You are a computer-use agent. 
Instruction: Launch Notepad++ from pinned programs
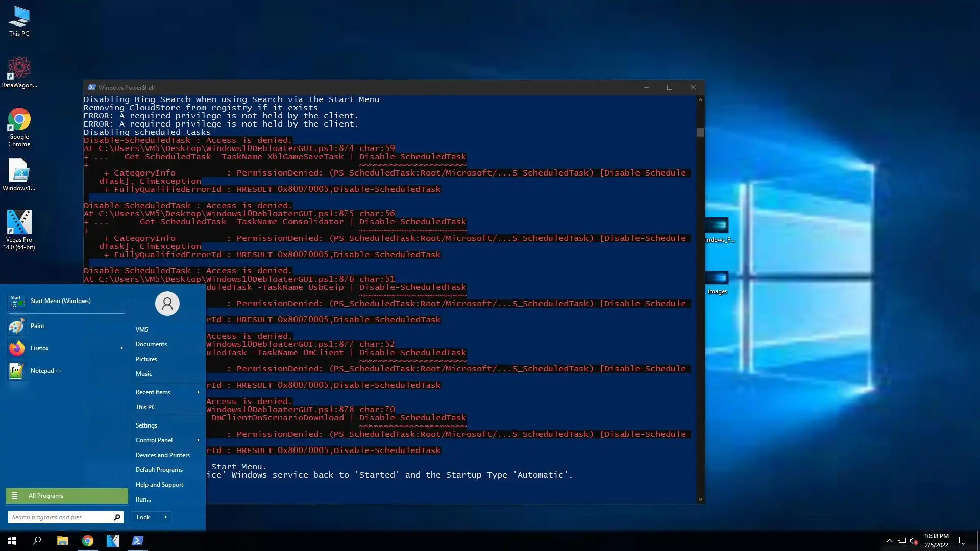(x=45, y=371)
